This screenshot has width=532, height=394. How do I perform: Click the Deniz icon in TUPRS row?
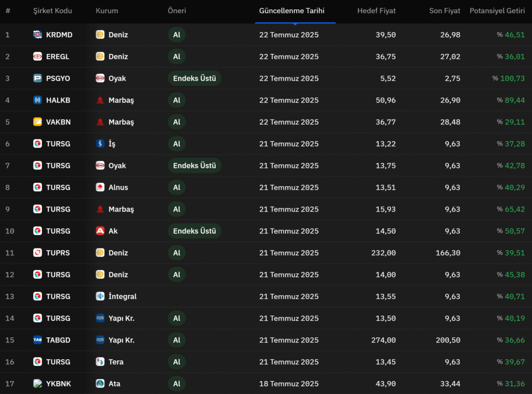coord(100,253)
